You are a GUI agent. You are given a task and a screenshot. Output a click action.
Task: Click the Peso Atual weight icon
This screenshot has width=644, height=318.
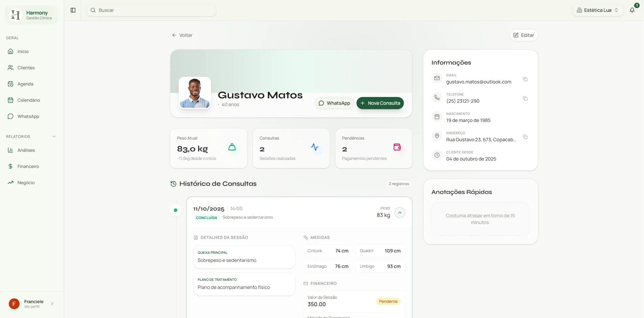coord(232,147)
